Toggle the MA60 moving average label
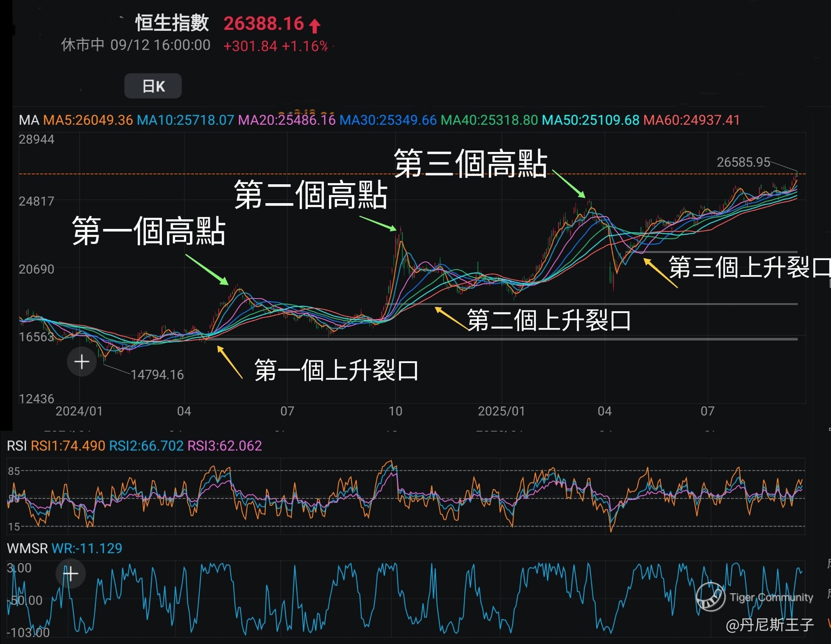831x644 pixels. coord(691,120)
